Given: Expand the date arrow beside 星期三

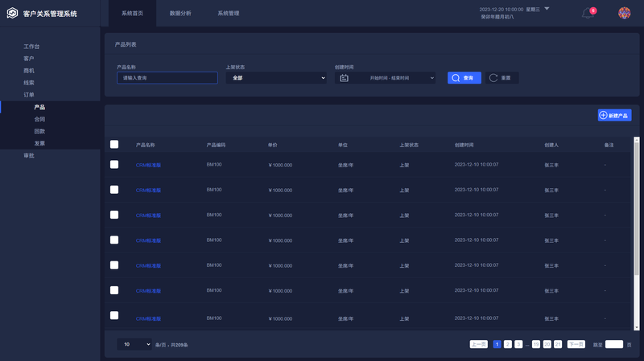Looking at the screenshot, I should (547, 9).
